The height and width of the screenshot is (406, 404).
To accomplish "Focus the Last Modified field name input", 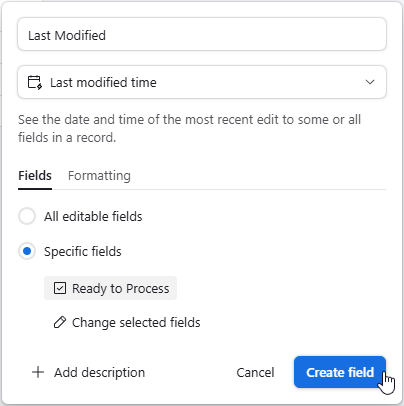I will (x=202, y=35).
